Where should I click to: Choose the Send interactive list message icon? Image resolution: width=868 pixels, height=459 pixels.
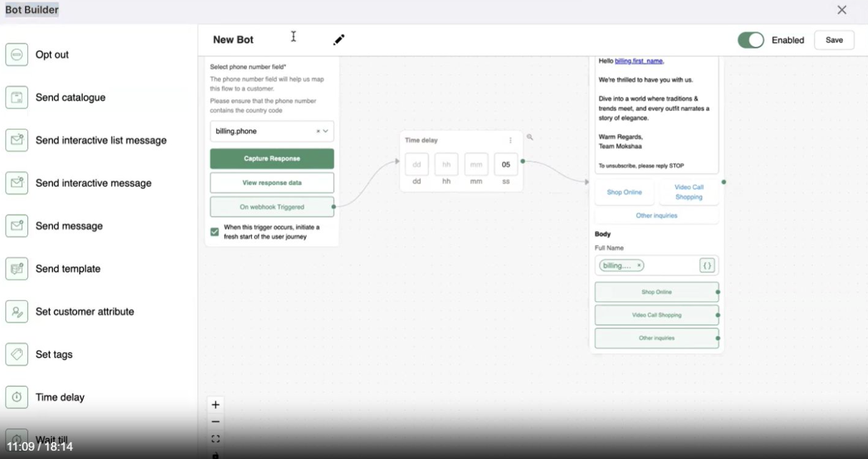17,140
